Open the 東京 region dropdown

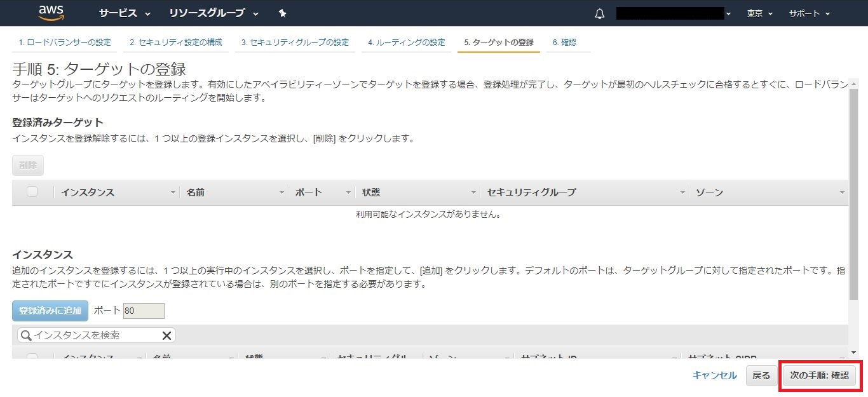click(759, 13)
